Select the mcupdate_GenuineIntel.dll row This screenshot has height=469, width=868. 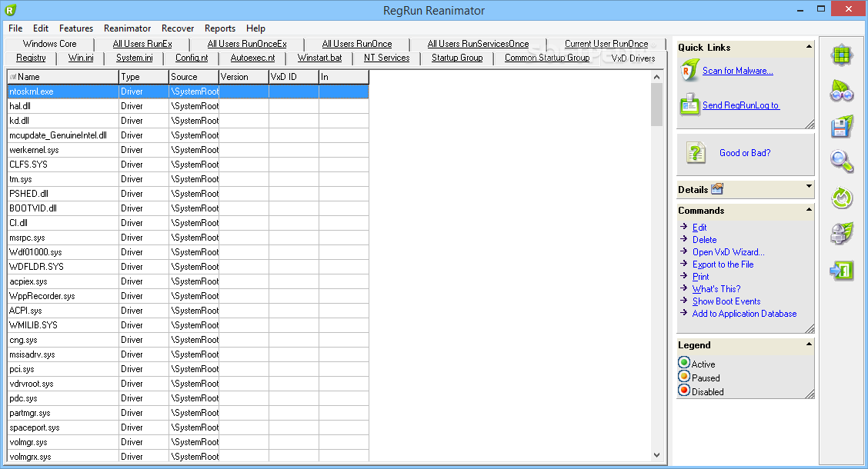pos(188,135)
